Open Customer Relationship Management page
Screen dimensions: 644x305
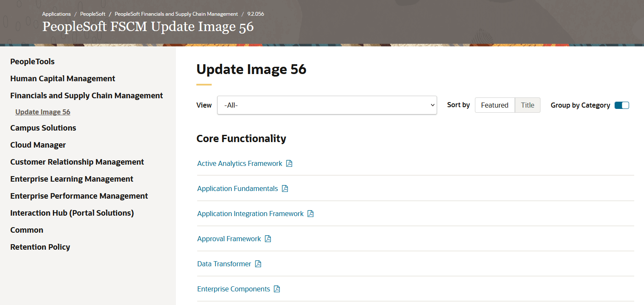pos(77,162)
